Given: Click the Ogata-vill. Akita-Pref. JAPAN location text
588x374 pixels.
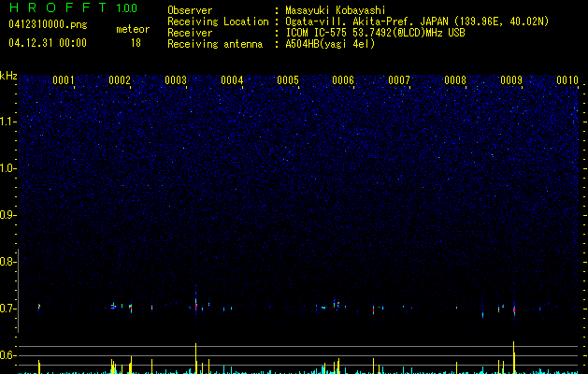Looking at the screenshot, I should [x=417, y=22].
